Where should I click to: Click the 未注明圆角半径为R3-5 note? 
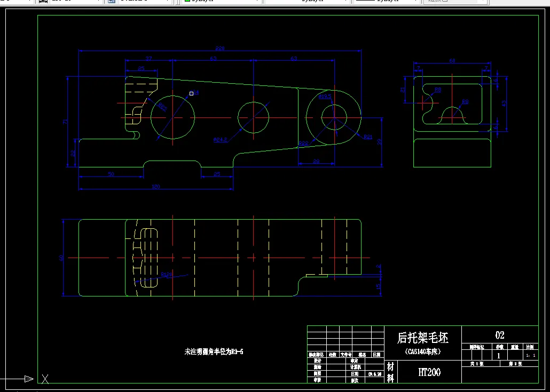point(214,351)
